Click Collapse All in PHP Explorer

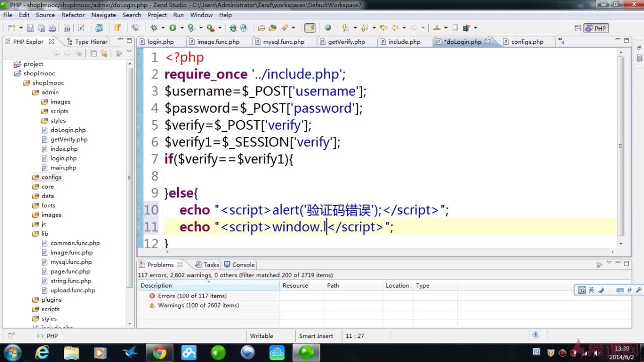[x=94, y=53]
